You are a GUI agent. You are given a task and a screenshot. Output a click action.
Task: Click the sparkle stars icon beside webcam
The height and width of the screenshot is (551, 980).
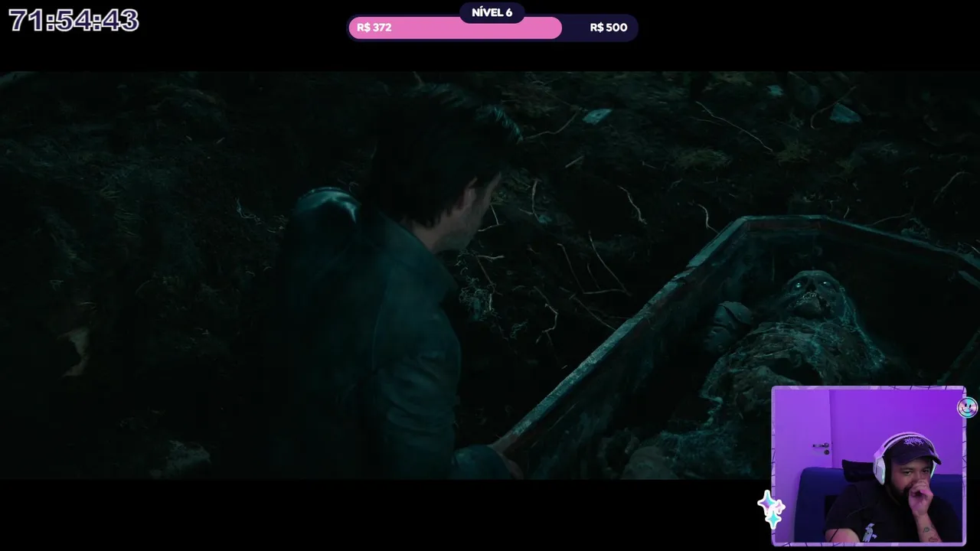point(771,510)
